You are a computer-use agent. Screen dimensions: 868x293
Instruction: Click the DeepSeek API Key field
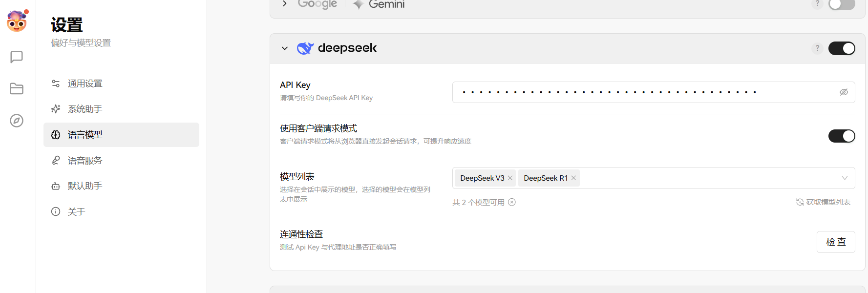coord(654,92)
